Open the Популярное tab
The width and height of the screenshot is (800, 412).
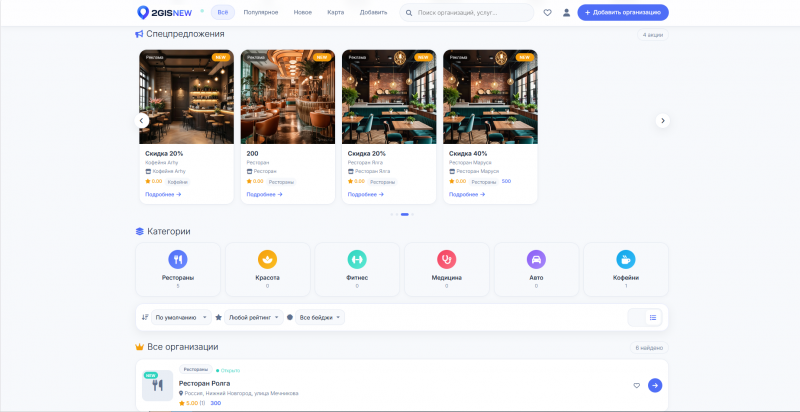tap(261, 12)
